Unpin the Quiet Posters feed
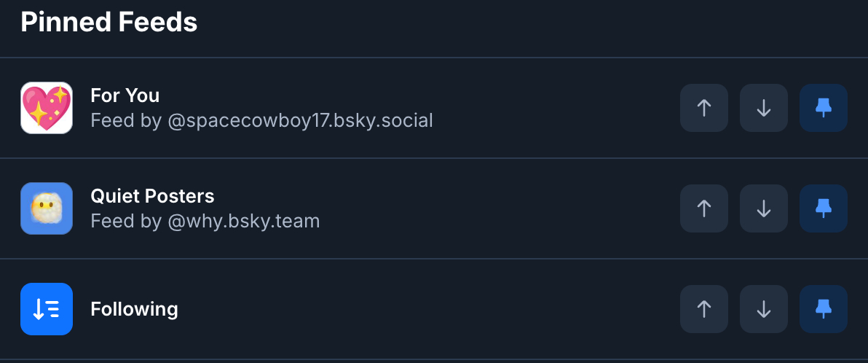Image resolution: width=868 pixels, height=363 pixels. click(x=824, y=208)
